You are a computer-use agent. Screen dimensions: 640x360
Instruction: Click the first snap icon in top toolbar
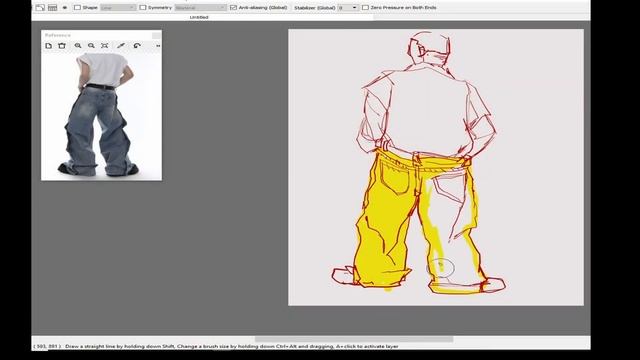click(x=40, y=7)
